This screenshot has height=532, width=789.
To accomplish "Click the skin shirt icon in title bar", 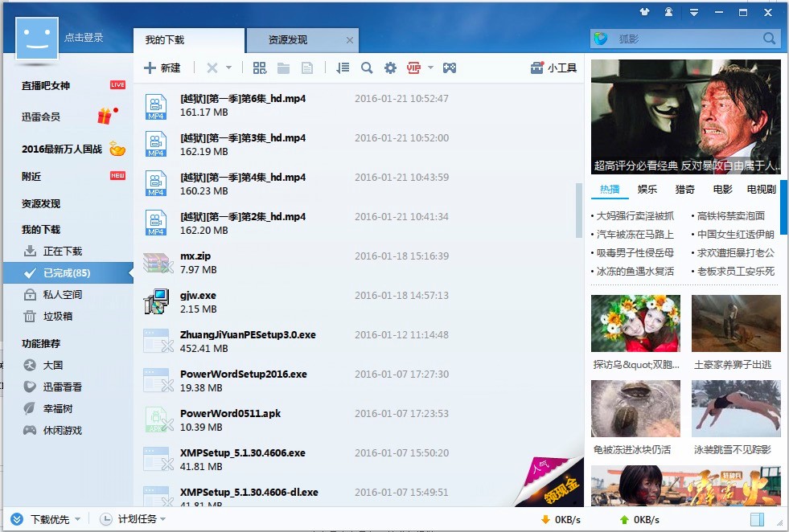I will pos(644,12).
